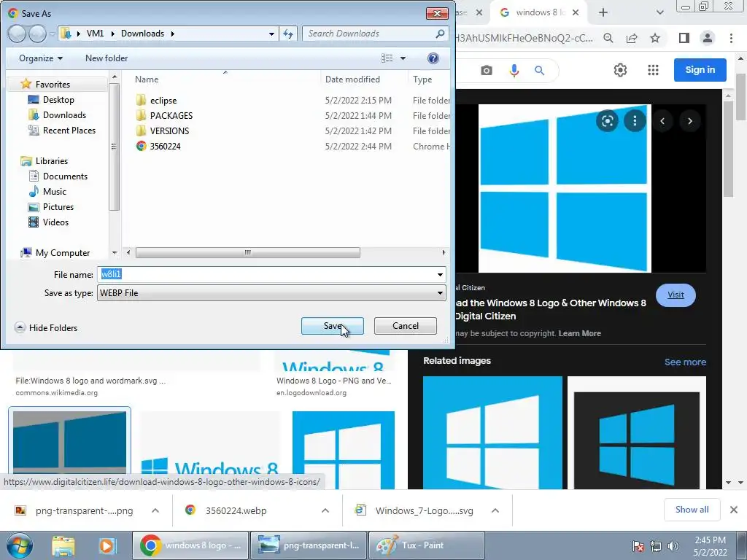Click the Google Lens icon on the image

tap(607, 121)
